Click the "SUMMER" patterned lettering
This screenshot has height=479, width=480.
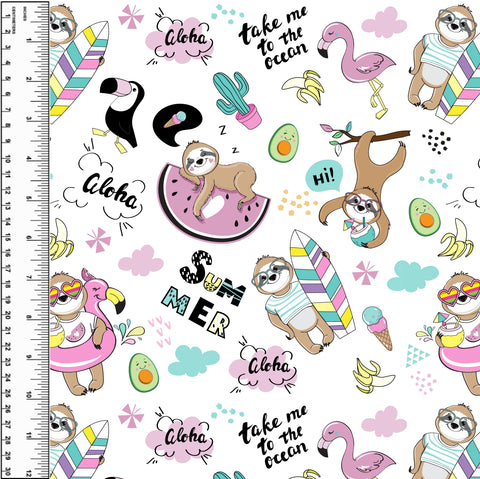click(204, 294)
